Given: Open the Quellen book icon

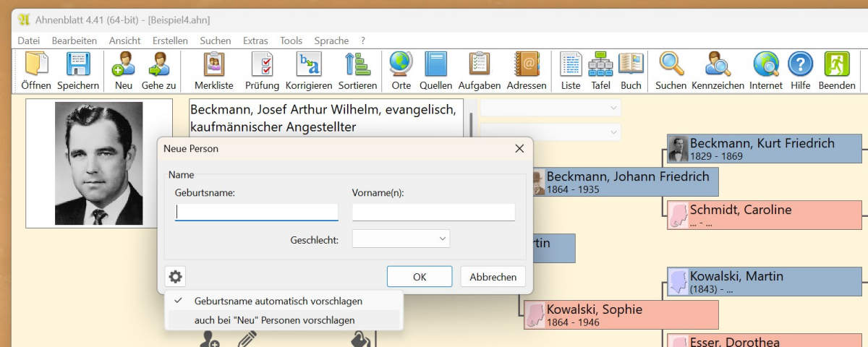Looking at the screenshot, I should tap(435, 65).
